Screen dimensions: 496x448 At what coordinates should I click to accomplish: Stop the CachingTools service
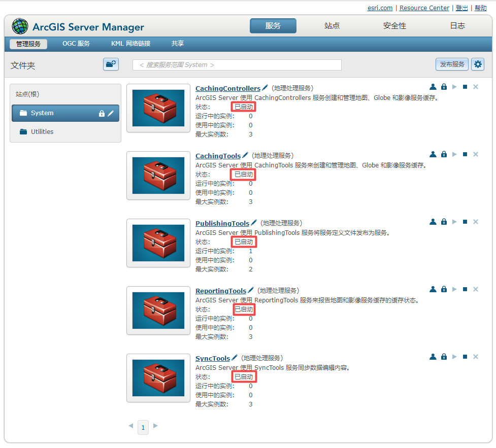click(x=465, y=154)
